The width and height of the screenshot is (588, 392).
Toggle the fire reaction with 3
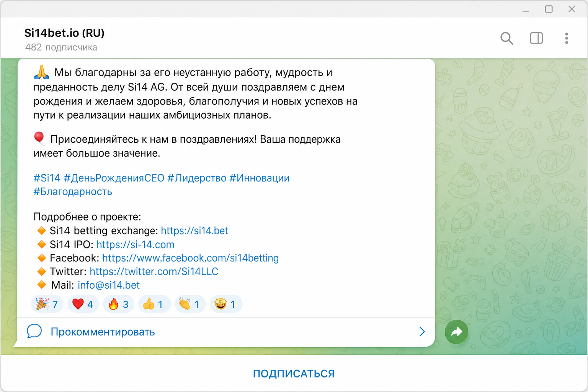[119, 304]
